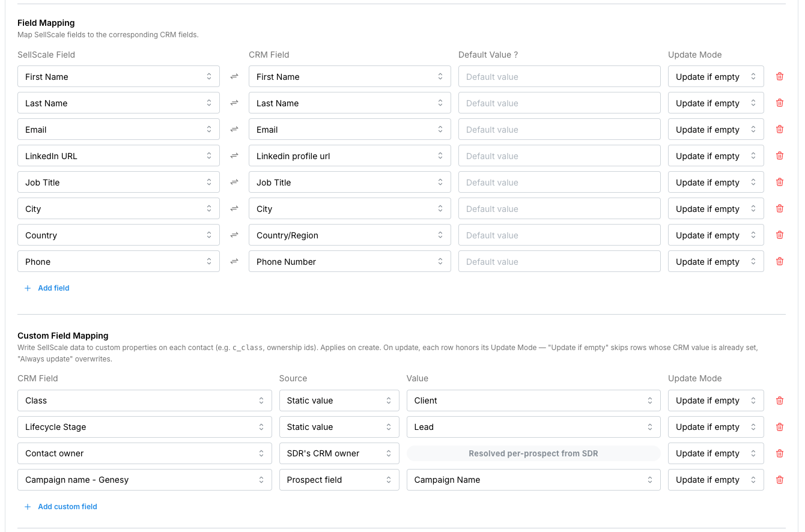Open CRM Field dropdown showing Country/Region
The width and height of the screenshot is (805, 532).
350,235
